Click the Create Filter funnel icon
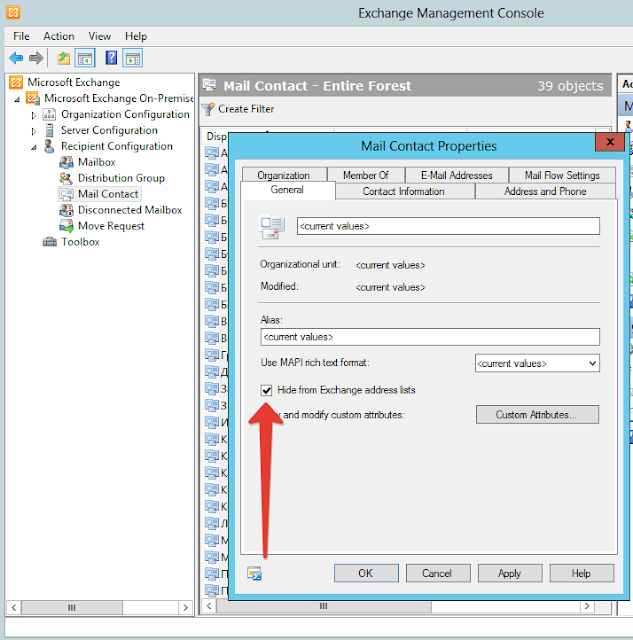The width and height of the screenshot is (633, 640). click(208, 109)
